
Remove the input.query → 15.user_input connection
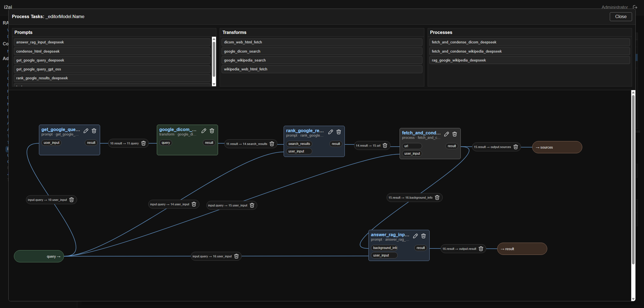[252, 205]
